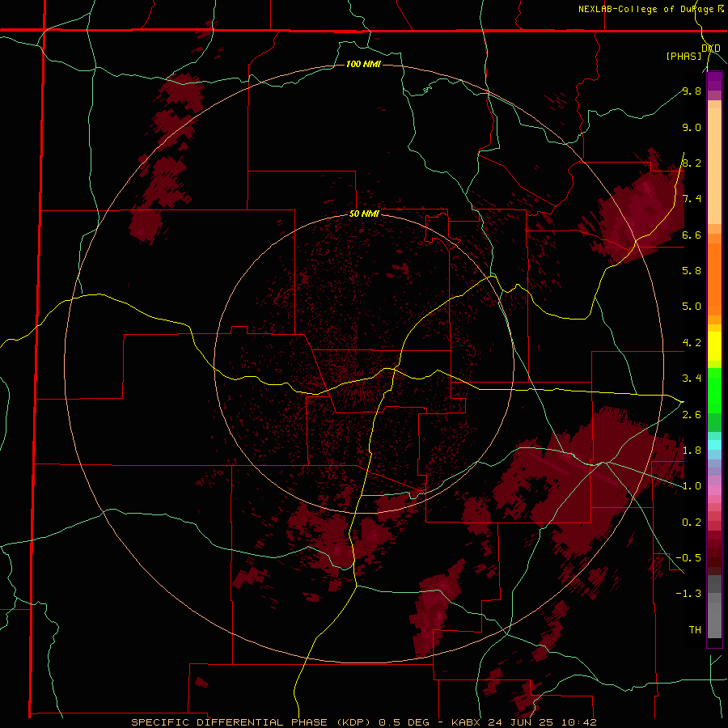Click the '0.5 DEG' elevation angle text
The image size is (728, 728).
[x=405, y=722]
